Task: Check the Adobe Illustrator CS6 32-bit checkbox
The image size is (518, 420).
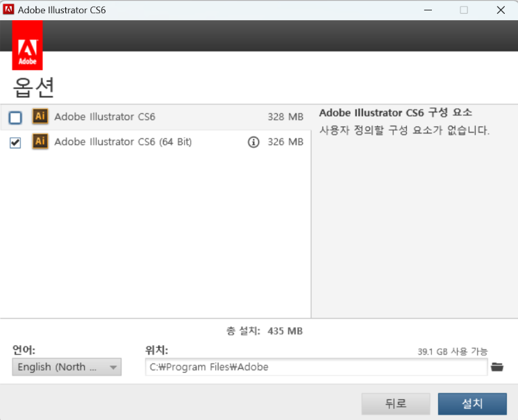Action: point(15,117)
